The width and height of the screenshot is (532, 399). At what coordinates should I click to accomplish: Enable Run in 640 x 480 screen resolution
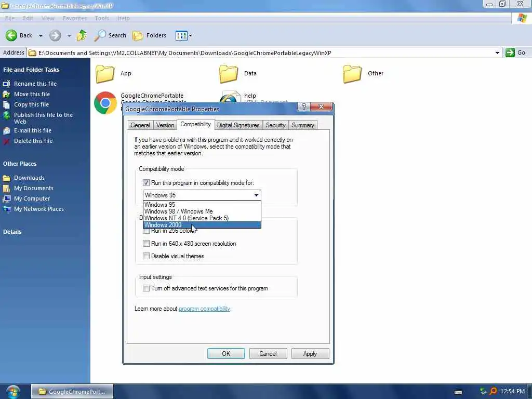146,244
